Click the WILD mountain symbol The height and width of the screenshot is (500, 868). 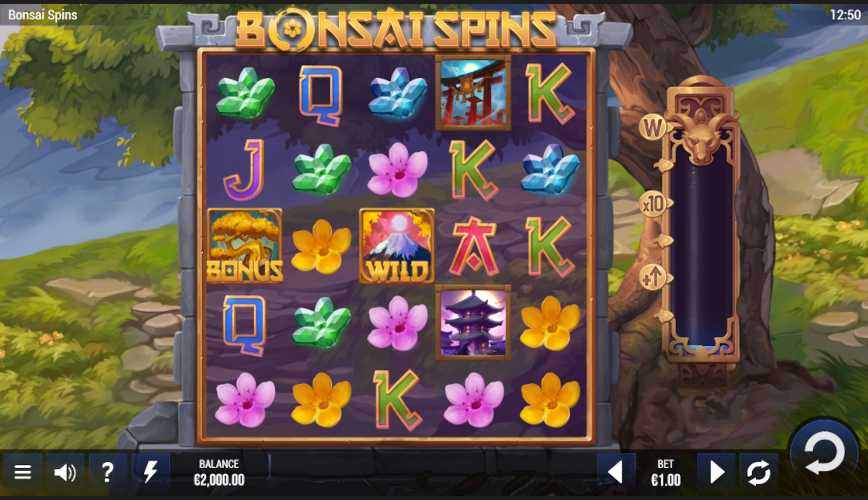point(397,246)
